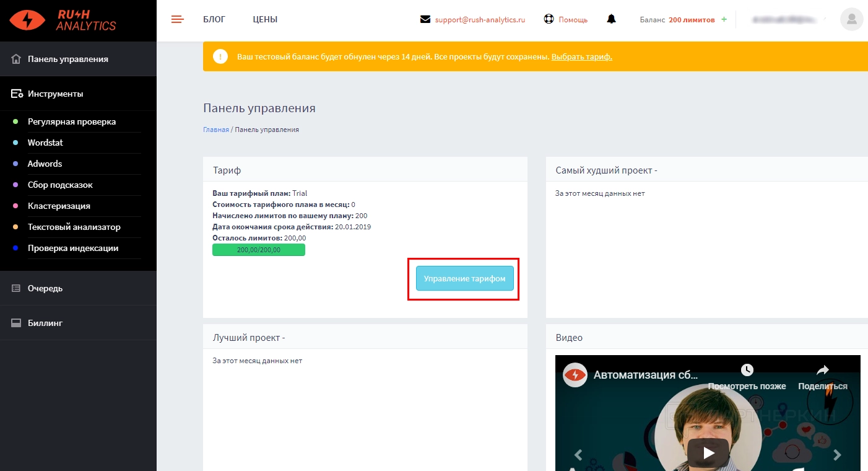Click the Видео panel header
Screen dimensions: 868x471
(707, 337)
